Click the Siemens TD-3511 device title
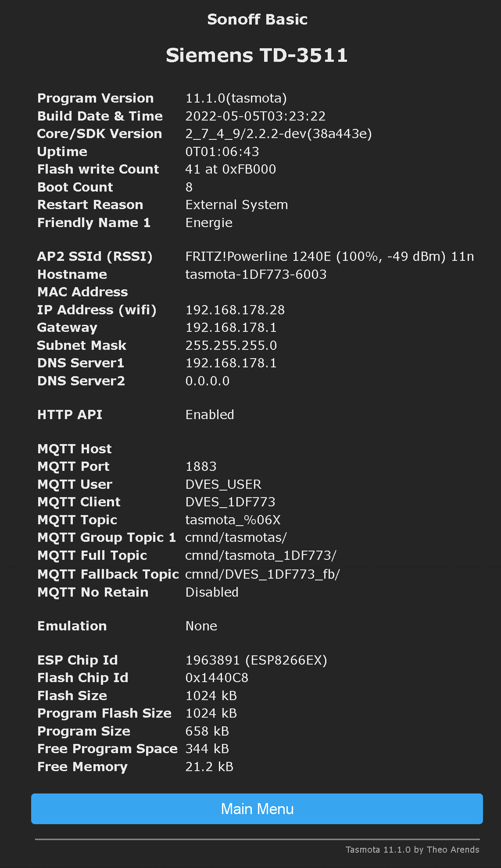Image resolution: width=501 pixels, height=868 pixels. [x=257, y=55]
